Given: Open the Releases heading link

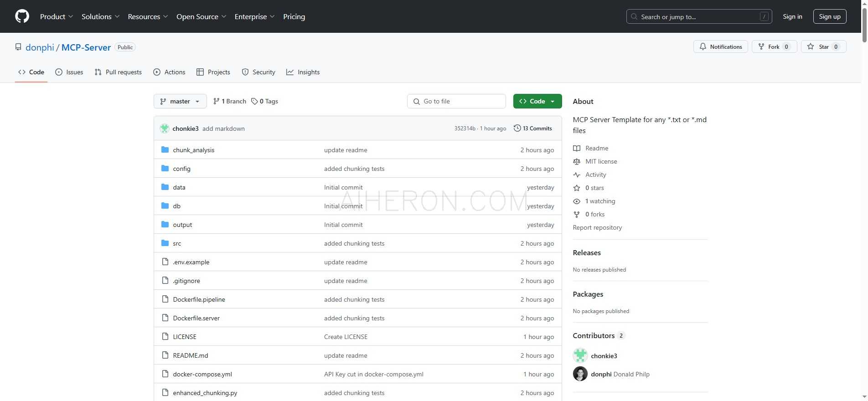Looking at the screenshot, I should click(587, 252).
